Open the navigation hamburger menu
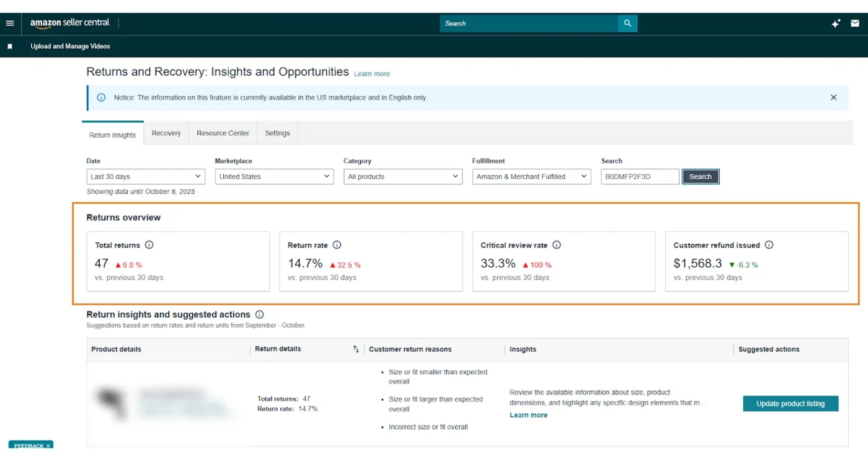This screenshot has width=868, height=461. coord(9,23)
